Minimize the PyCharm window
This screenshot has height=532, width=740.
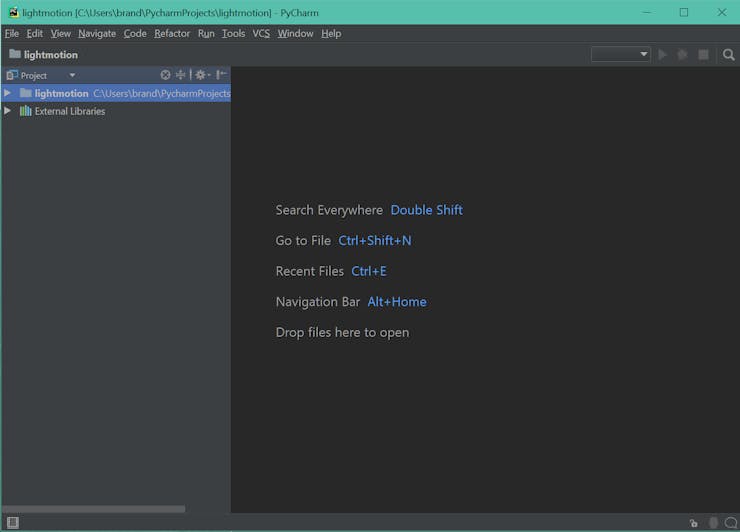coord(647,12)
